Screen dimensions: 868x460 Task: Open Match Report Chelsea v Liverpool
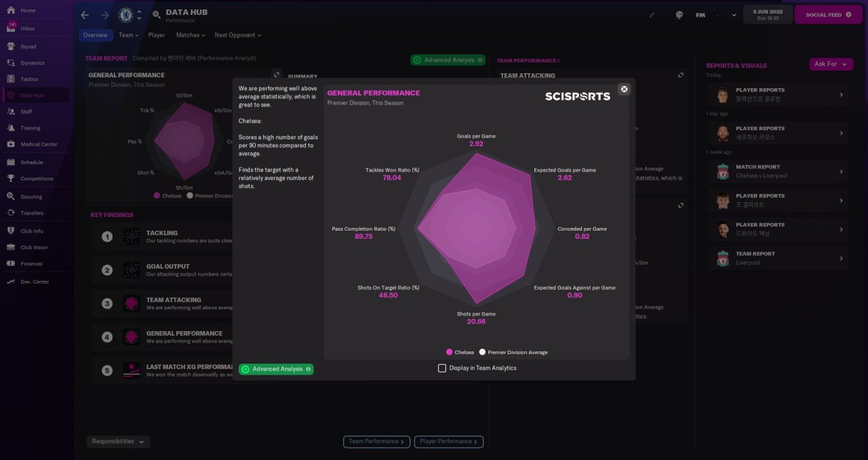click(778, 171)
